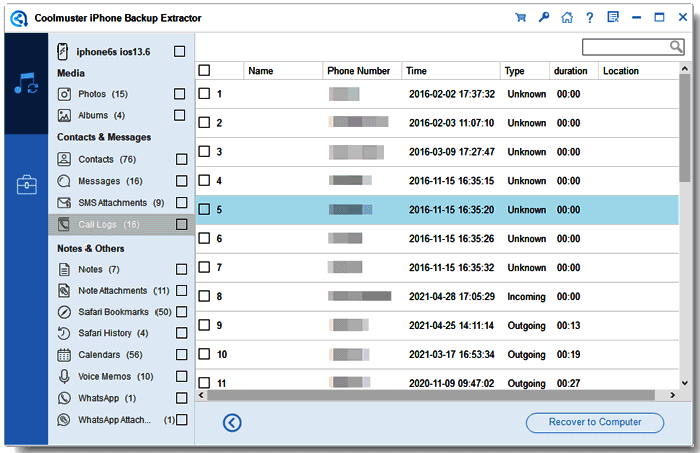Click the Recover to Computer button
The height and width of the screenshot is (453, 700).
click(x=595, y=422)
